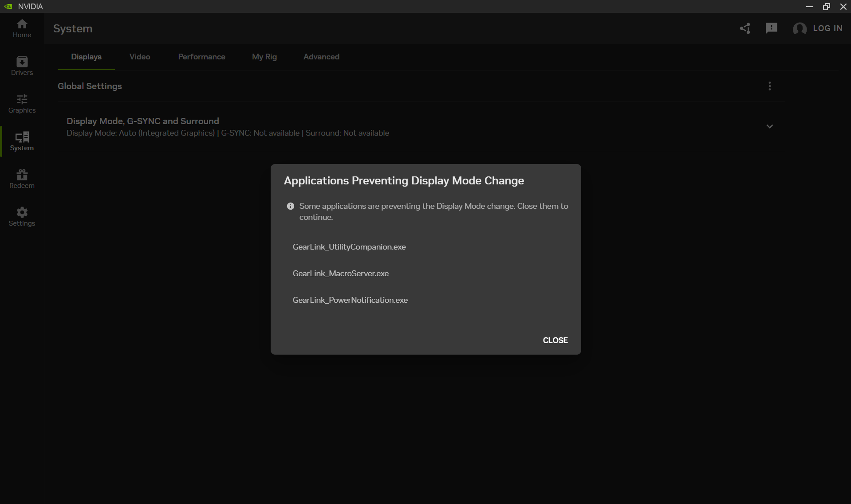The image size is (851, 504).
Task: Close the NVIDIA app window
Action: (x=843, y=7)
